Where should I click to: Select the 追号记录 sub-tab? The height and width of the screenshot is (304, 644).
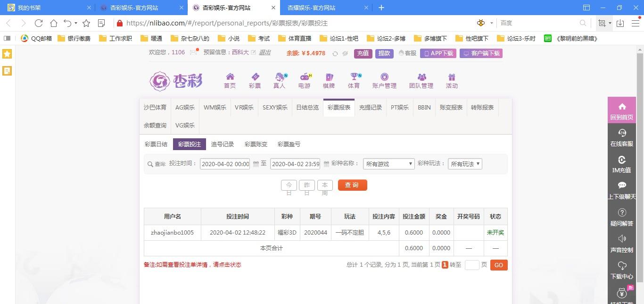(x=223, y=144)
